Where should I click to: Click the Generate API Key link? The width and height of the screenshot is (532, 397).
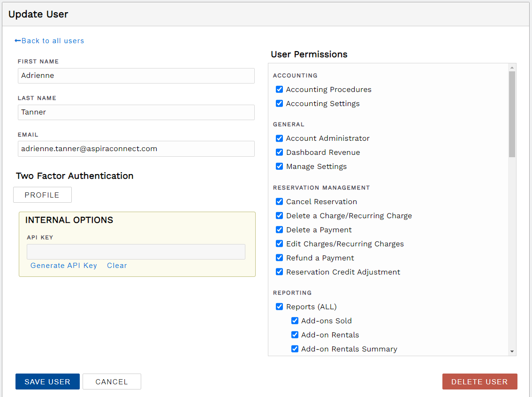click(64, 266)
